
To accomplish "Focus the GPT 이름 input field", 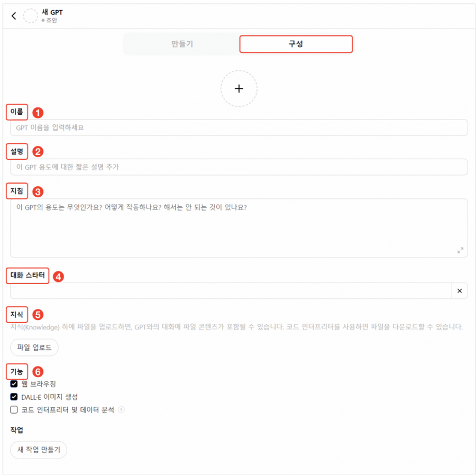I will tap(239, 127).
